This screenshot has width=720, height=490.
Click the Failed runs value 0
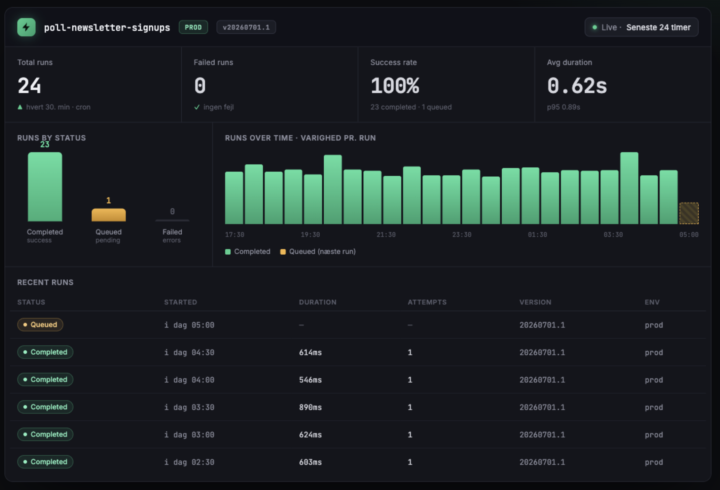[x=200, y=85]
